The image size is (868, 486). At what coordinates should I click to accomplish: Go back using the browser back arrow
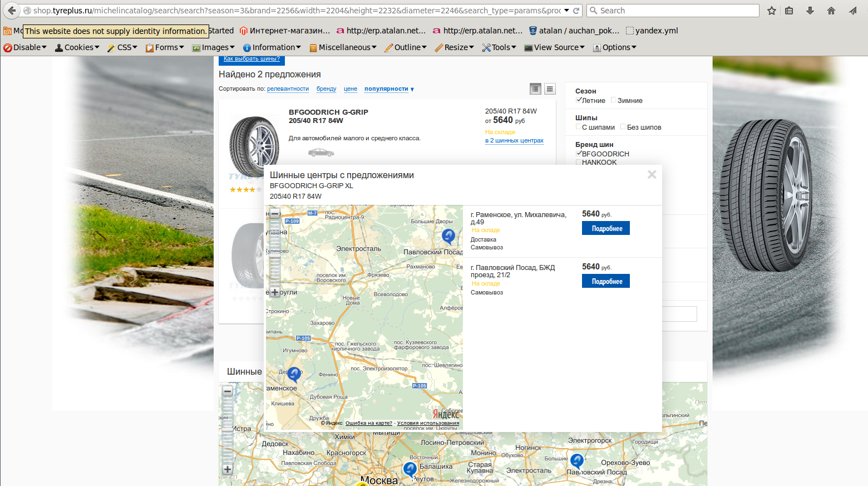pyautogui.click(x=12, y=11)
